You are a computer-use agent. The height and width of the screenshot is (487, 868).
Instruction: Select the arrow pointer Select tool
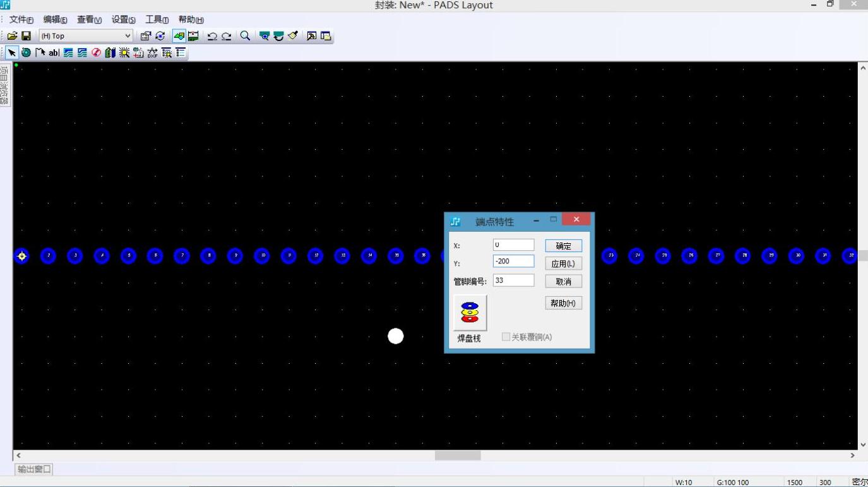coord(12,53)
